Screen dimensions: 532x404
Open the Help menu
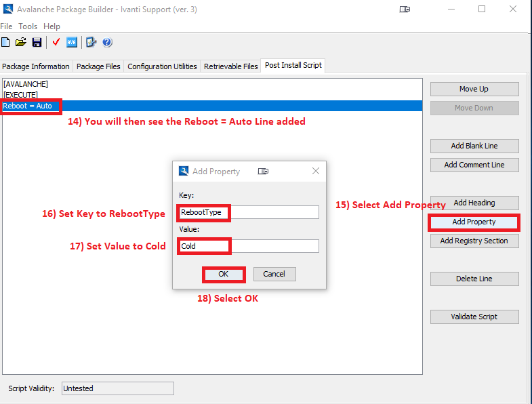coord(52,26)
